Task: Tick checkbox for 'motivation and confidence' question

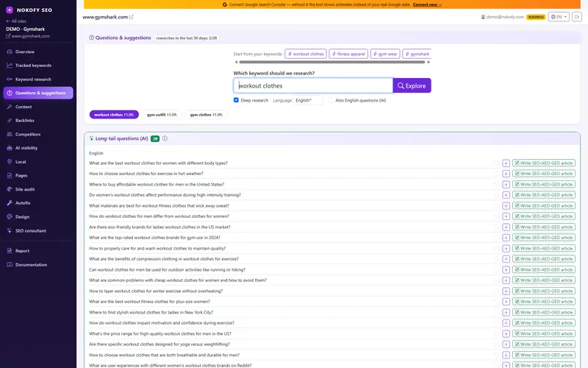Action: tap(496, 323)
